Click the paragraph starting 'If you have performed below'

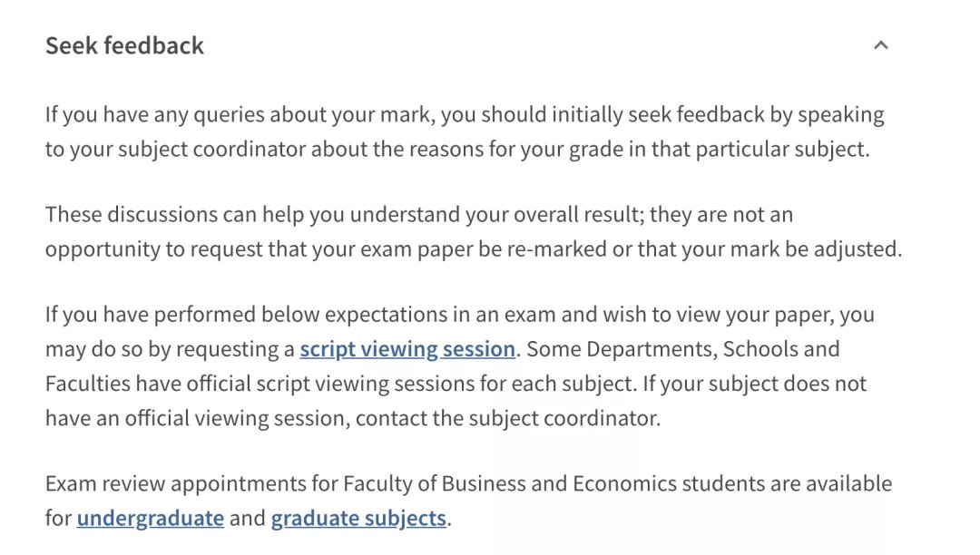(460, 366)
